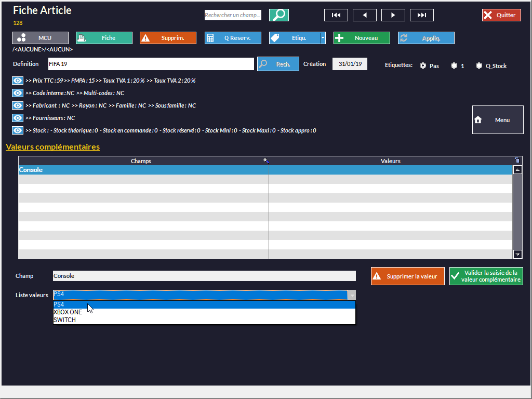Jump to the last record
This screenshot has width=532, height=399.
[x=422, y=15]
